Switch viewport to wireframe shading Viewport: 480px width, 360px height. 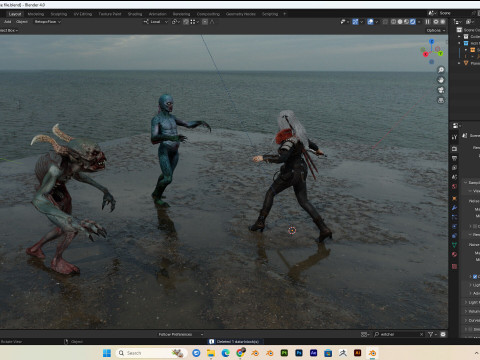394,22
